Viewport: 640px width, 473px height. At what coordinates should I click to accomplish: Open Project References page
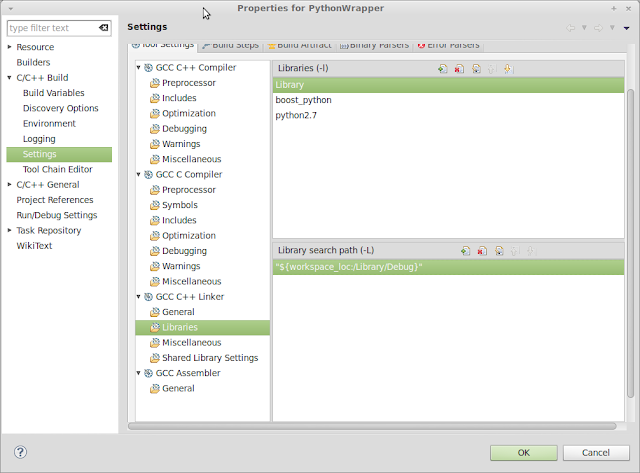click(55, 200)
